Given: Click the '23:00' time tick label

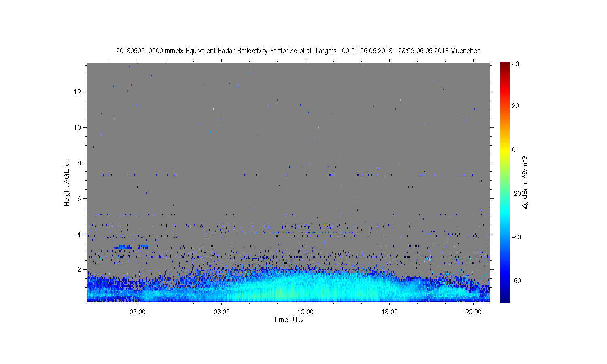Looking at the screenshot, I should click(473, 312).
